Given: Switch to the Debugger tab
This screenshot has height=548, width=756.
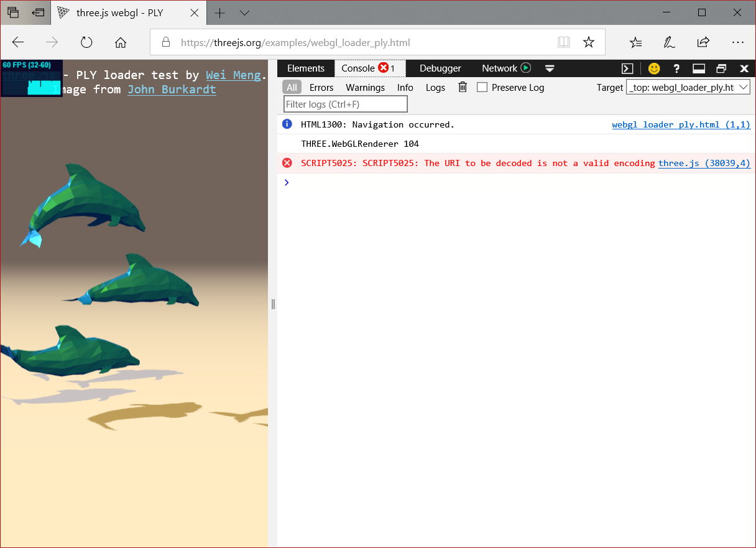Looking at the screenshot, I should coord(440,68).
